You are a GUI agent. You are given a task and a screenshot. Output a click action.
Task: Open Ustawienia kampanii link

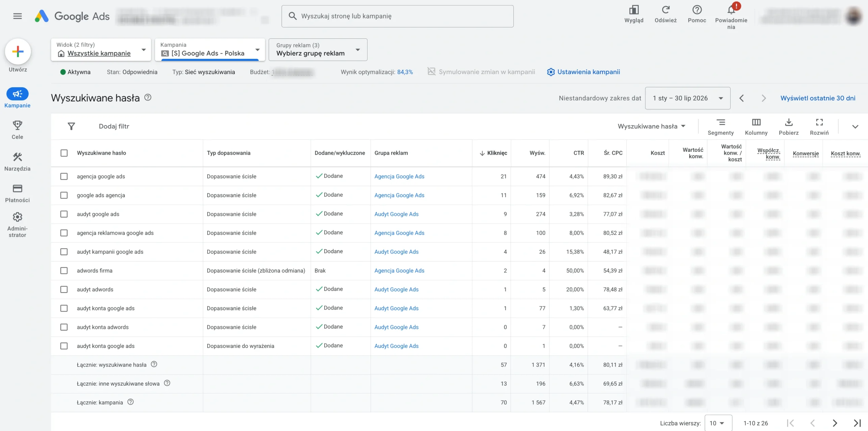coord(583,72)
